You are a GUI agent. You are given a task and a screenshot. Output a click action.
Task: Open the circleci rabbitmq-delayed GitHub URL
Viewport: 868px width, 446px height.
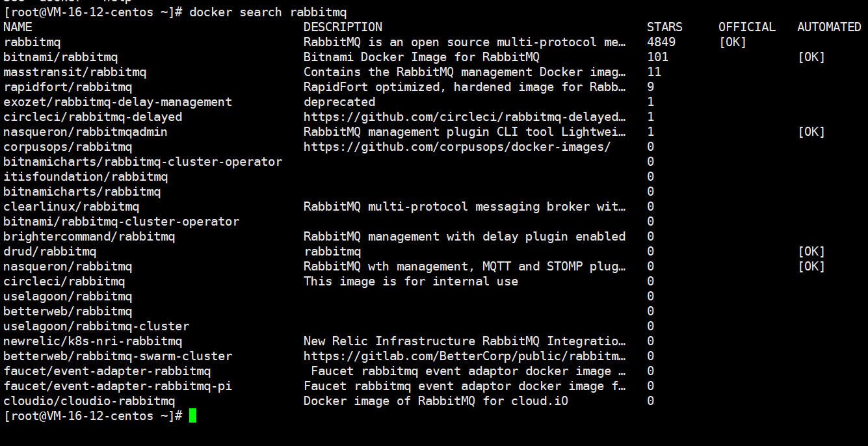pos(464,117)
